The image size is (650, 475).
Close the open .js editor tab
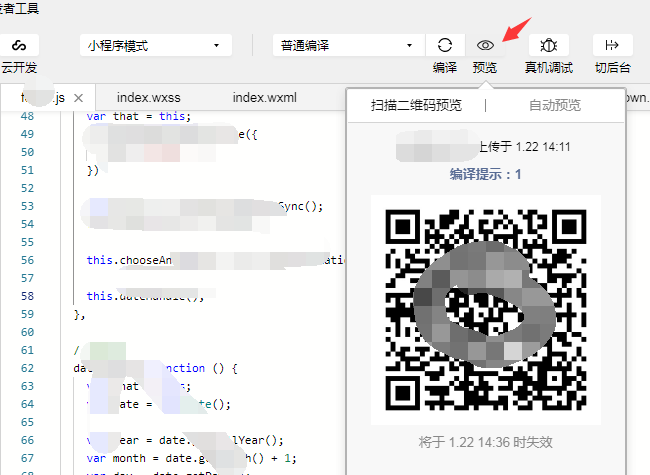78,98
